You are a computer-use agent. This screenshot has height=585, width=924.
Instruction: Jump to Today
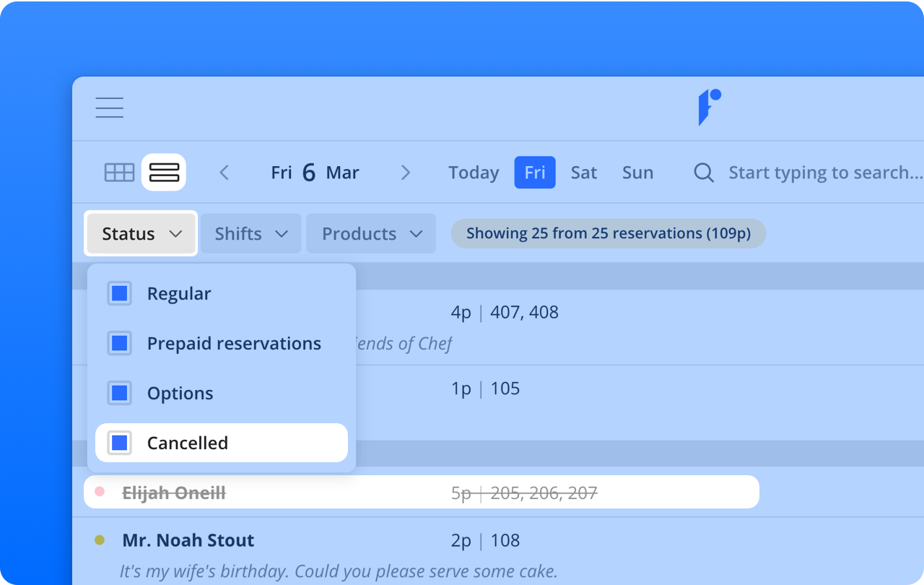[474, 173]
